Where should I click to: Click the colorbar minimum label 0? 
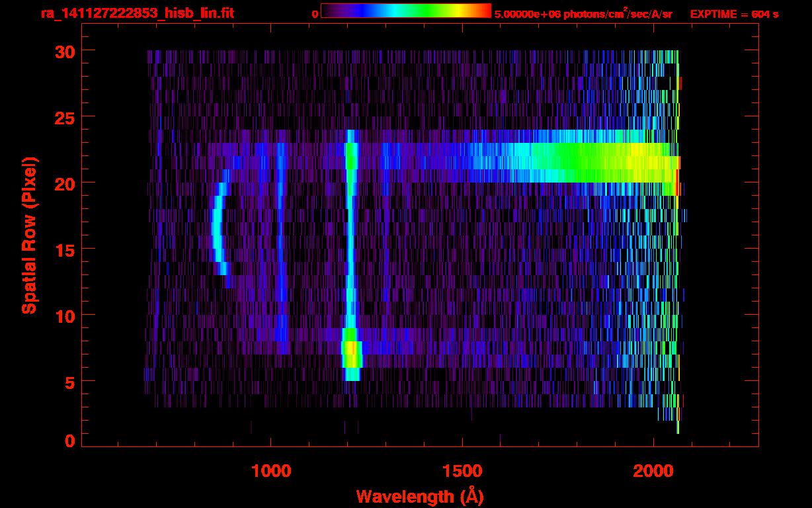click(x=315, y=14)
